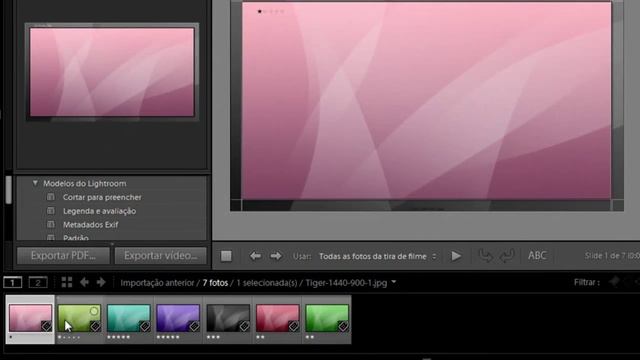Go forward with filmstrip right arrow
The image size is (640, 360).
[x=101, y=282]
